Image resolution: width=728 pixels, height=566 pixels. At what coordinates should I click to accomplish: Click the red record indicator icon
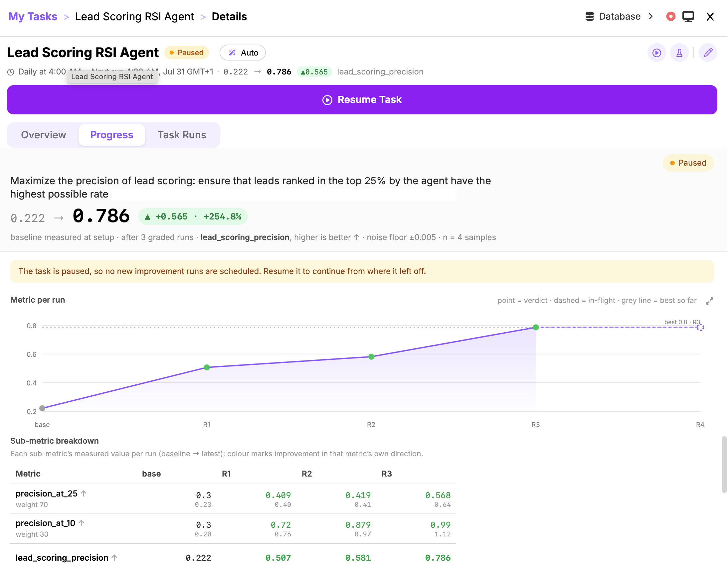[671, 16]
